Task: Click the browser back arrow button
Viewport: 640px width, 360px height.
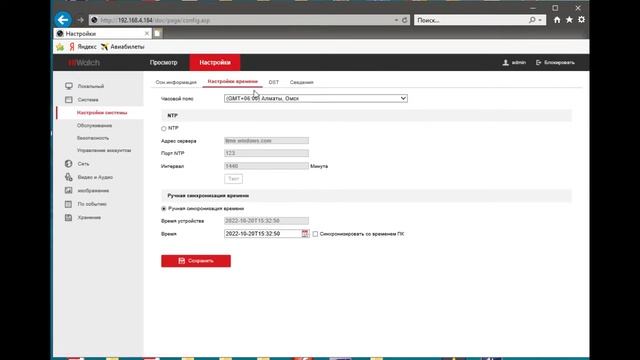Action: click(x=63, y=20)
